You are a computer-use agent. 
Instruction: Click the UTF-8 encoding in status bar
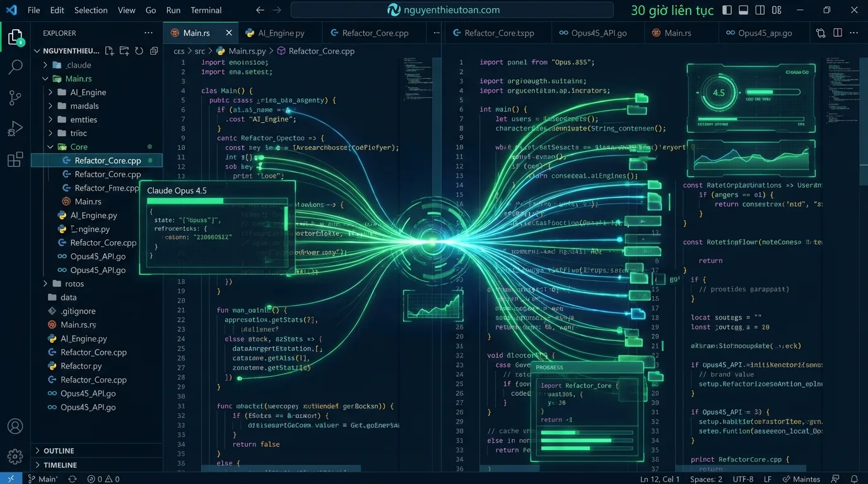[743, 479]
